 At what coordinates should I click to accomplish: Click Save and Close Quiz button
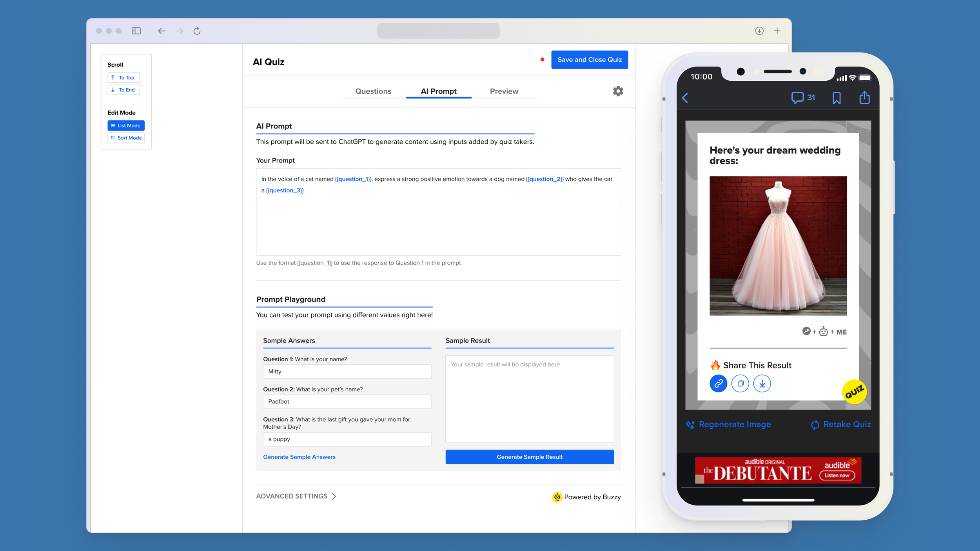(x=589, y=60)
